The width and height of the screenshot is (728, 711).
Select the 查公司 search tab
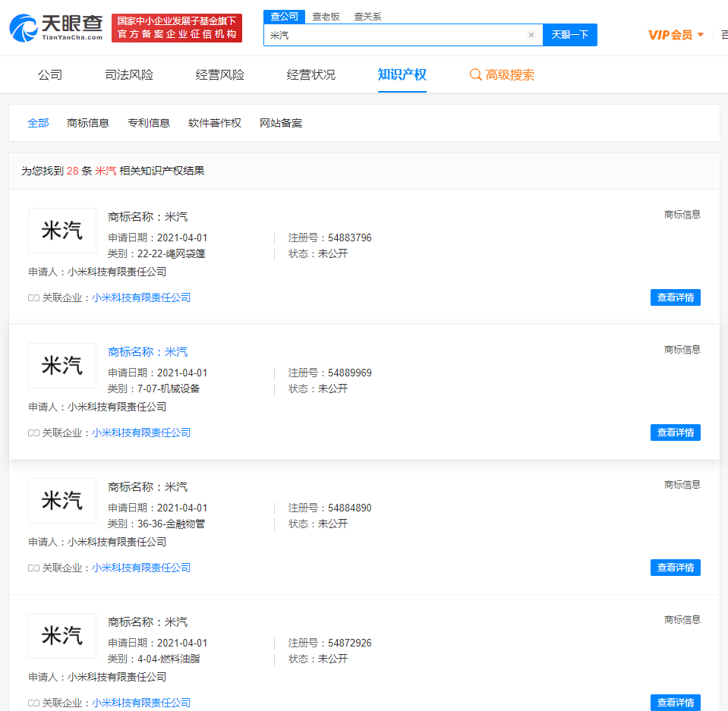pos(284,17)
